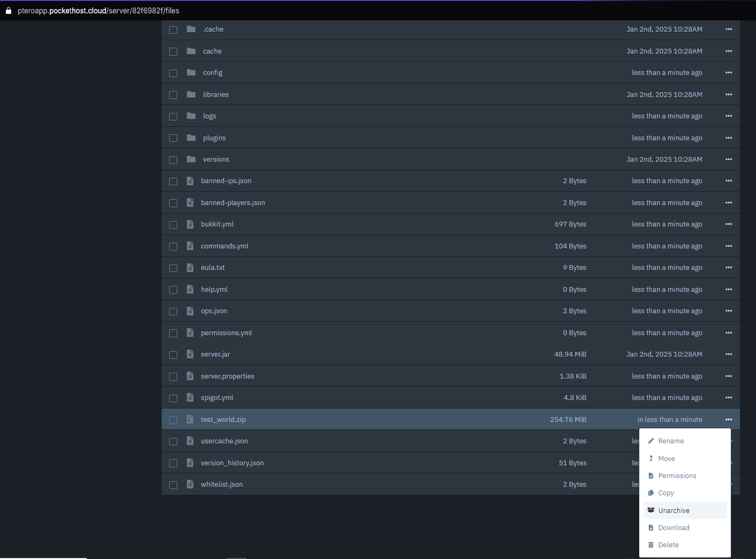756x559 pixels.
Task: Open the bukkit.yml file link
Action: (x=217, y=224)
